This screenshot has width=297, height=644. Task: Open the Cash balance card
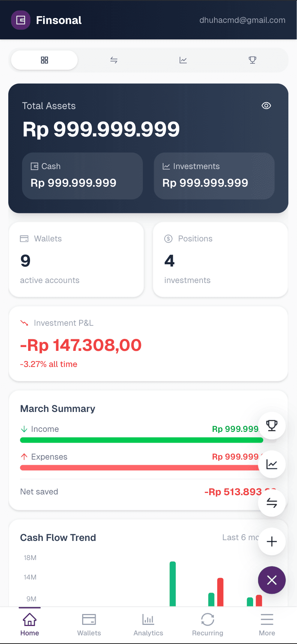[x=82, y=176]
